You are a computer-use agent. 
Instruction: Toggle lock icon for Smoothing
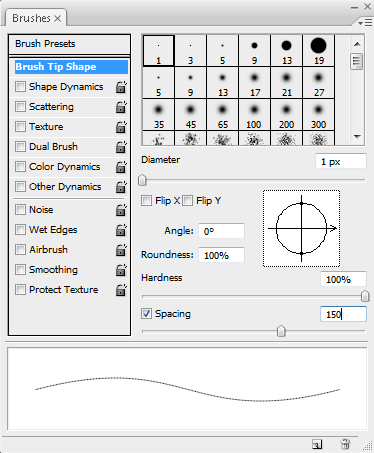pyautogui.click(x=121, y=270)
